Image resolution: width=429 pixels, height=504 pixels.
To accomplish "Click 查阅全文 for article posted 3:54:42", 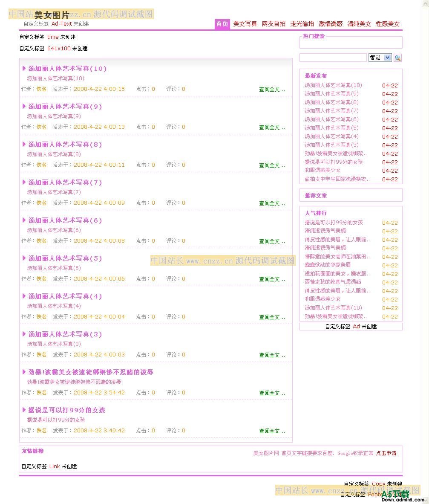I will click(x=272, y=393).
